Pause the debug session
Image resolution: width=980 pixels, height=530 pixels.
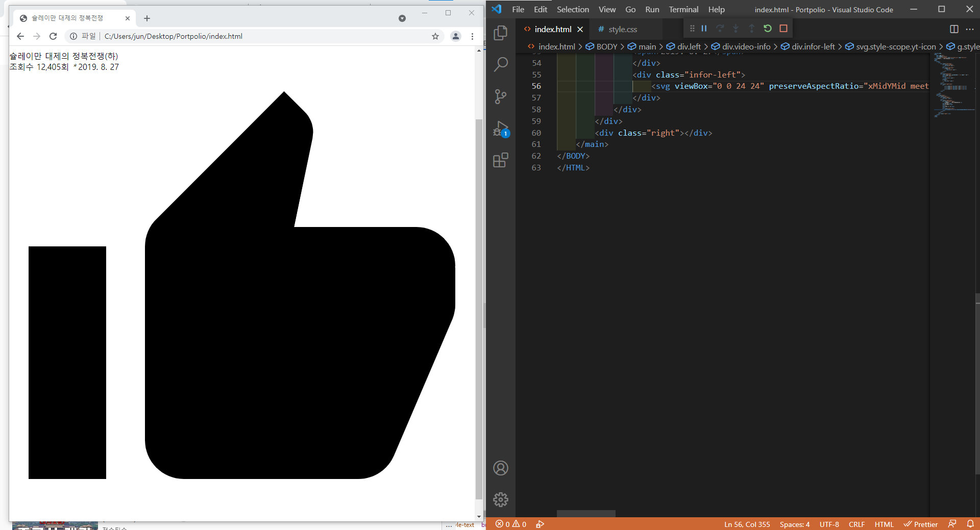[704, 28]
